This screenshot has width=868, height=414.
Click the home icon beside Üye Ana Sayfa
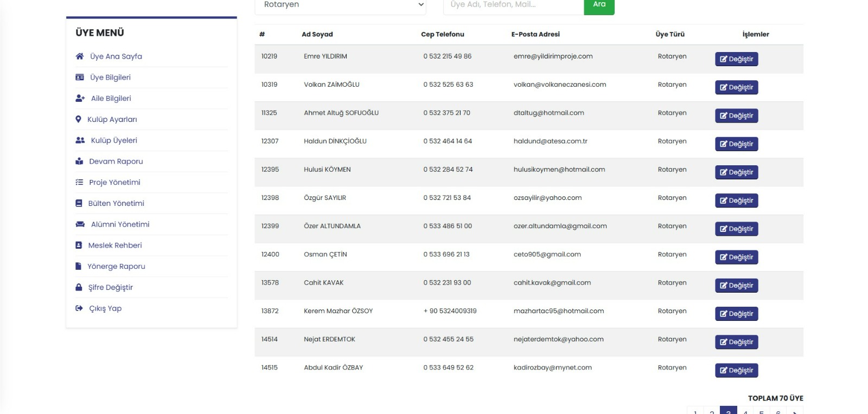(x=80, y=56)
